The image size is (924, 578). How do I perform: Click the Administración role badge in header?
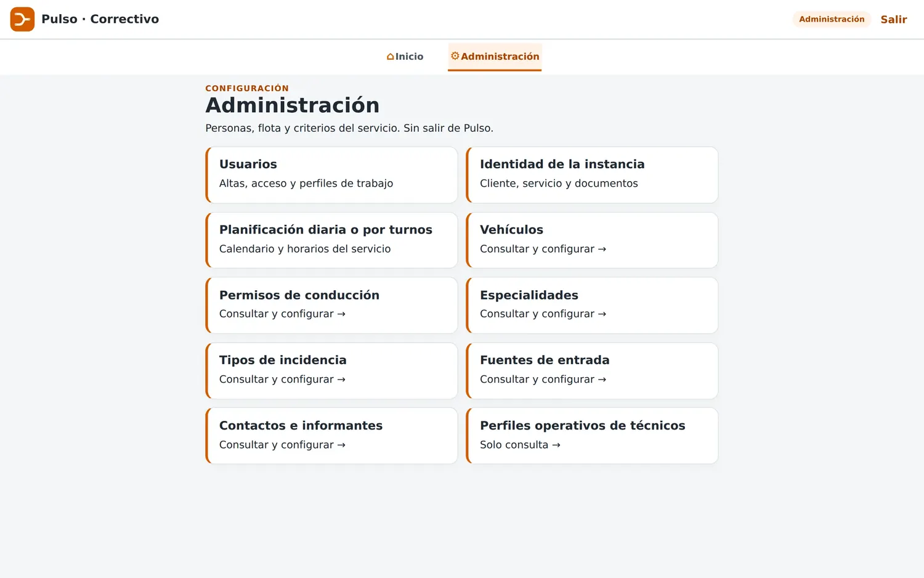(x=832, y=19)
